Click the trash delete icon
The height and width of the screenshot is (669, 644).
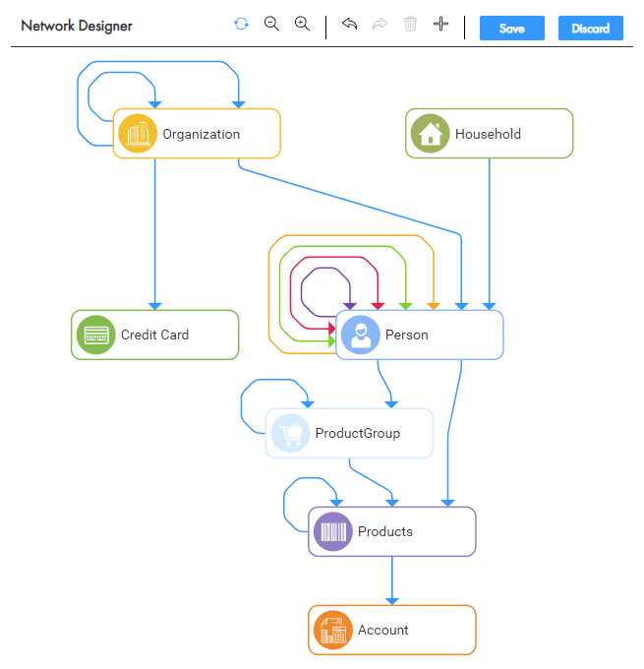point(410,24)
